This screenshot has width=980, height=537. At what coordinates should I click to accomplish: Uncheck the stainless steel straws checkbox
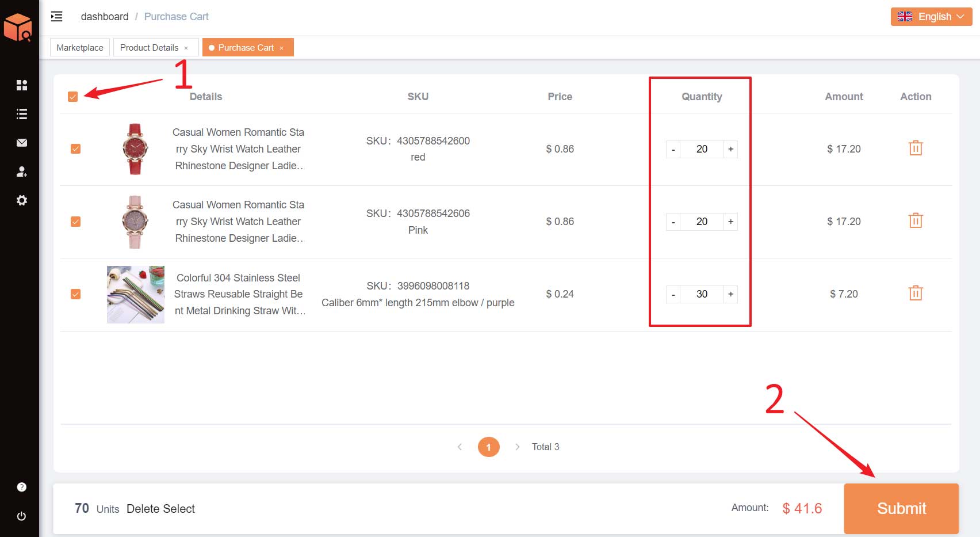tap(75, 294)
